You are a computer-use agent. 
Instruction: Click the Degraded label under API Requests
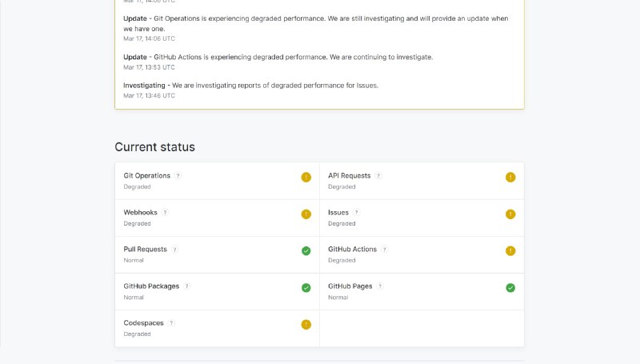click(x=342, y=187)
